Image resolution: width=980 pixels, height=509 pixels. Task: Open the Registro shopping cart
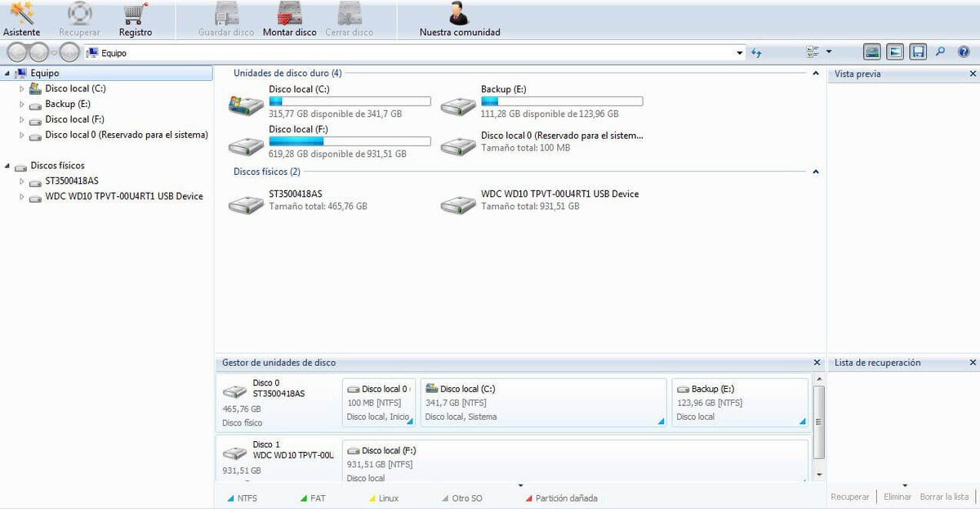click(136, 20)
